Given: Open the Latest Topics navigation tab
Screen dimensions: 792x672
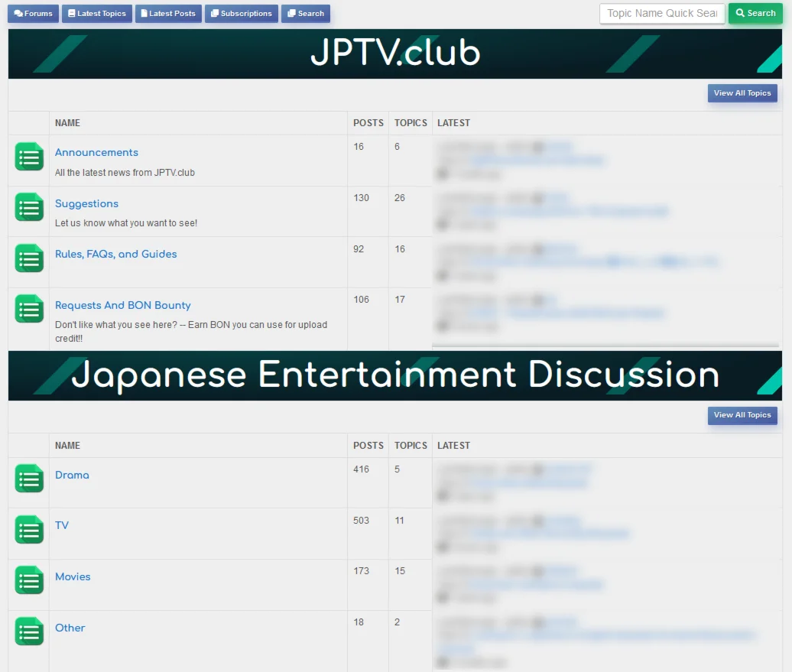Looking at the screenshot, I should pos(97,14).
